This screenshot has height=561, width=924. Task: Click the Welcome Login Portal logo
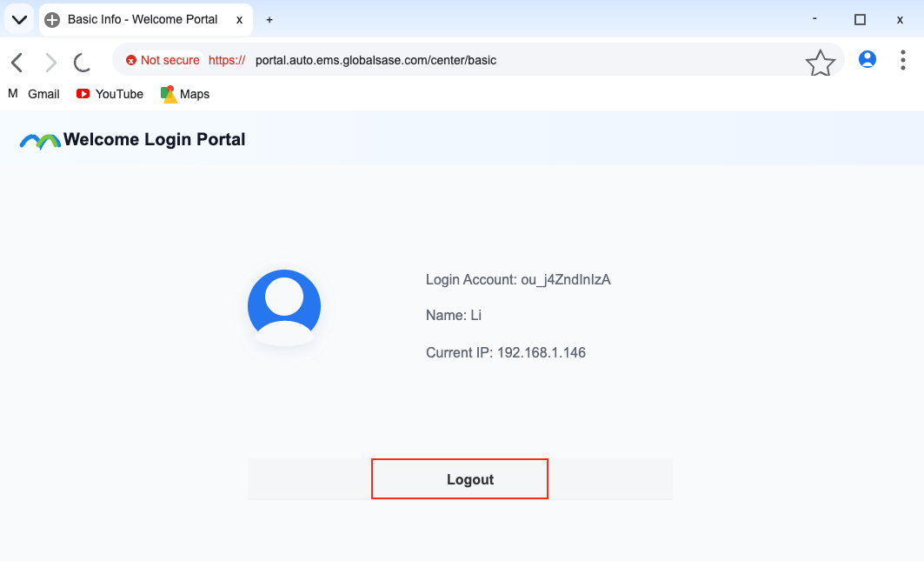coord(40,142)
